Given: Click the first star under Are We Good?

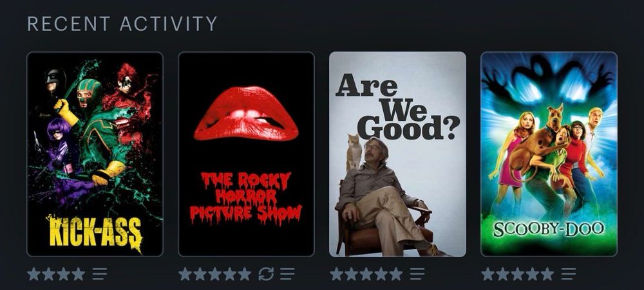Looking at the screenshot, I should (x=336, y=273).
